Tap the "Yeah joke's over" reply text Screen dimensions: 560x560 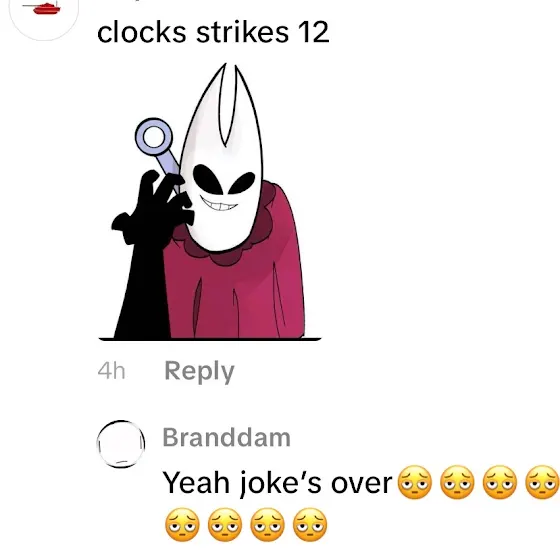[278, 482]
